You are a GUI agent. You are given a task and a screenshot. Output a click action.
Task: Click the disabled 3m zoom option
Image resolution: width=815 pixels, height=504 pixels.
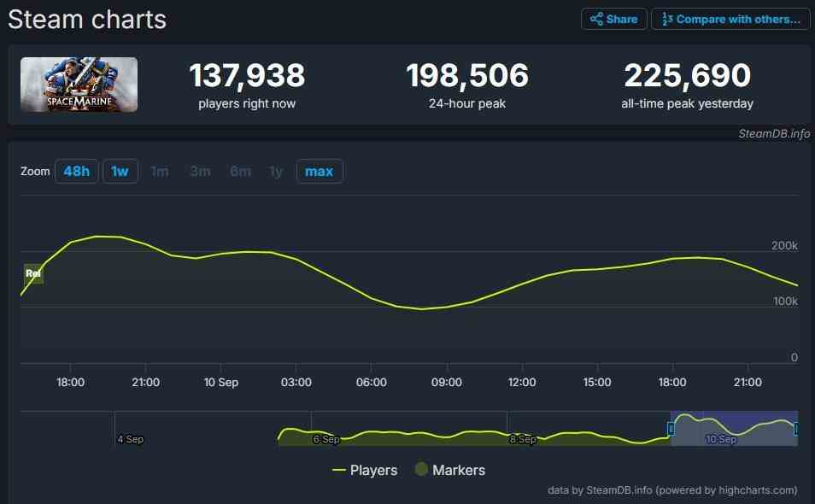point(200,171)
